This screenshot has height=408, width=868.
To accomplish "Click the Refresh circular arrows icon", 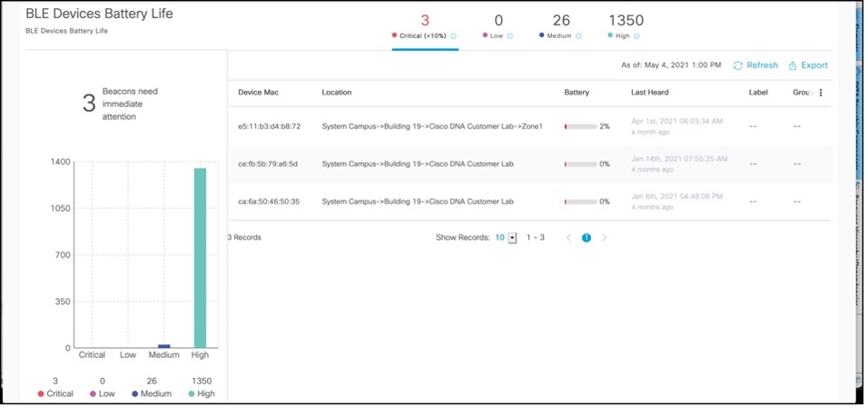I will (x=738, y=65).
